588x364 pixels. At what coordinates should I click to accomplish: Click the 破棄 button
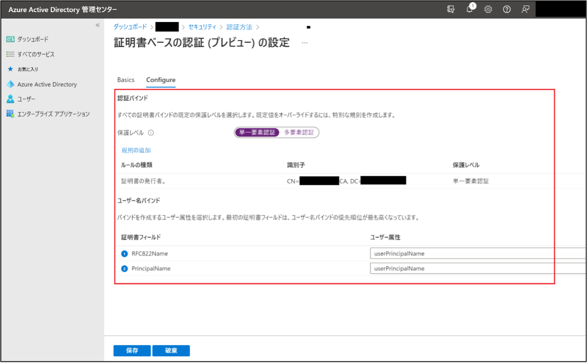[x=171, y=351]
